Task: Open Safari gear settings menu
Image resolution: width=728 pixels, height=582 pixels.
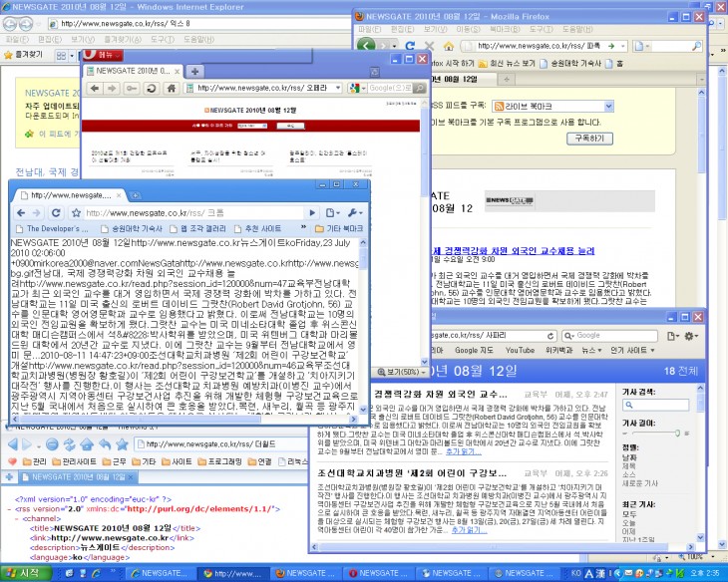Action: point(691,336)
